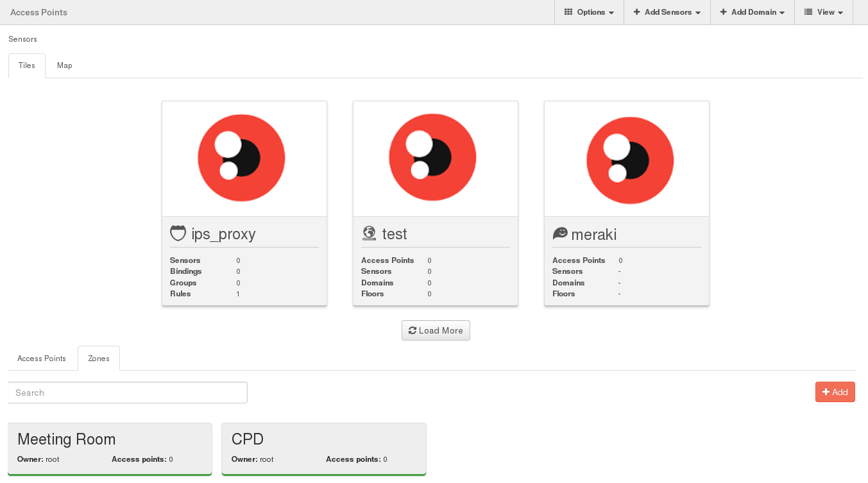The image size is (868, 483).
Task: Click the ips_proxy tile title
Action: coord(223,234)
